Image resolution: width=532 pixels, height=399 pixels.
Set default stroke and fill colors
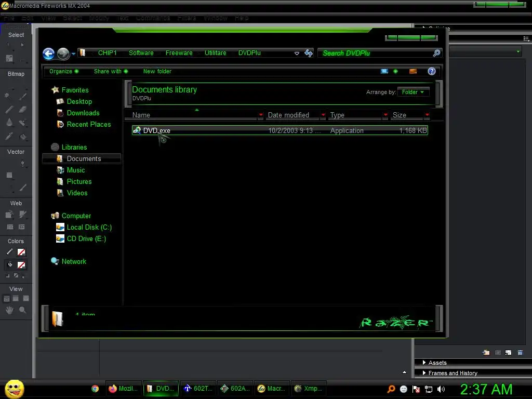tap(8, 276)
